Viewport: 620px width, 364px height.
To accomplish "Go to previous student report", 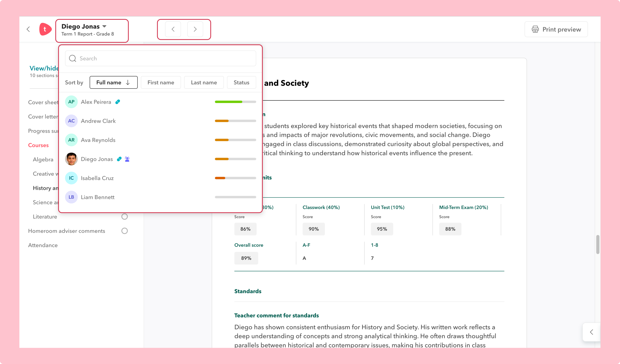I will (x=173, y=29).
